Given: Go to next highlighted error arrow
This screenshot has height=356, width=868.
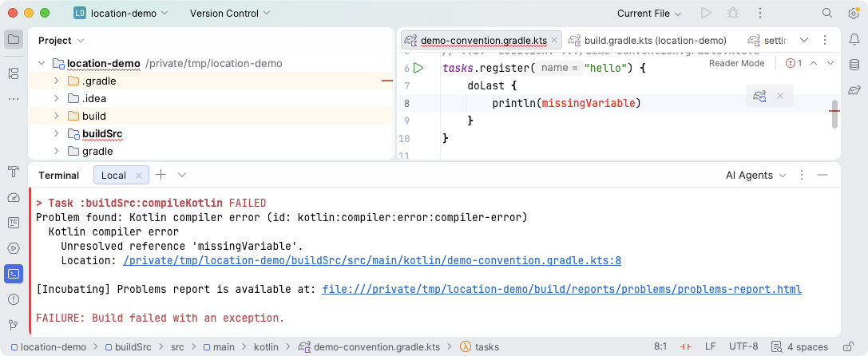Looking at the screenshot, I should 830,63.
